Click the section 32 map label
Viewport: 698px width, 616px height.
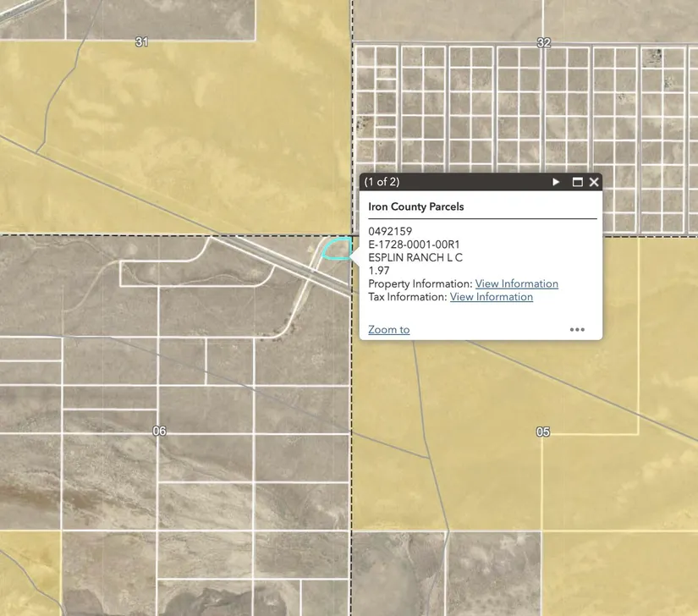coord(543,42)
